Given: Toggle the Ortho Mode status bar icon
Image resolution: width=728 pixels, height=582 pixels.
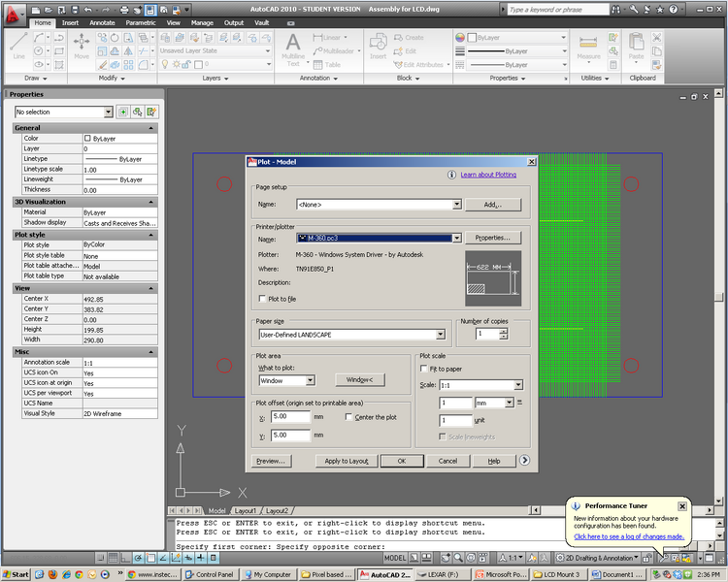Looking at the screenshot, I should pos(126,558).
